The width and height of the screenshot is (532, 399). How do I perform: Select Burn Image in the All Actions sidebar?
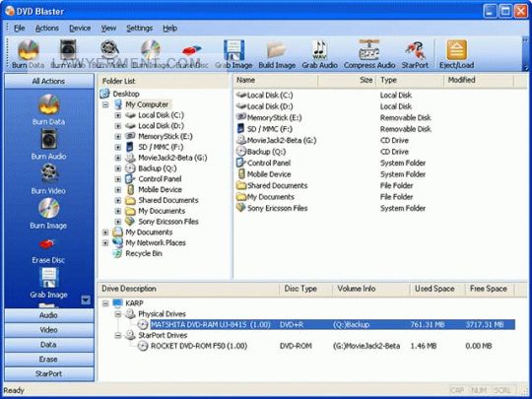[48, 214]
